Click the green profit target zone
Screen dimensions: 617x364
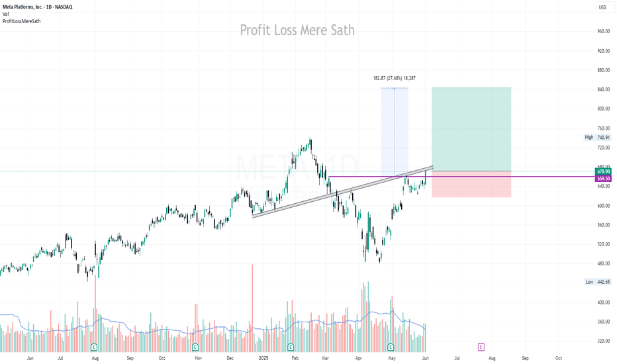click(471, 129)
